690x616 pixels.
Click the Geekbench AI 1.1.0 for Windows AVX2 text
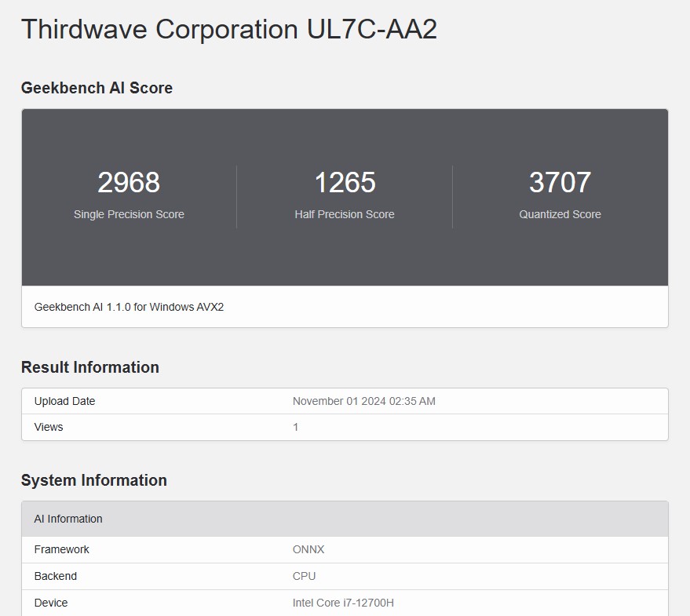pos(128,307)
